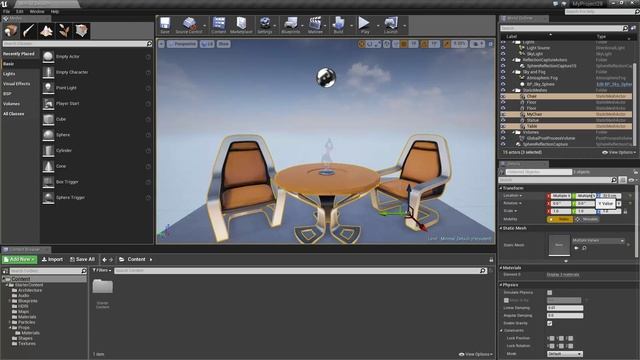
Task: Click the Add New button
Action: pos(20,259)
